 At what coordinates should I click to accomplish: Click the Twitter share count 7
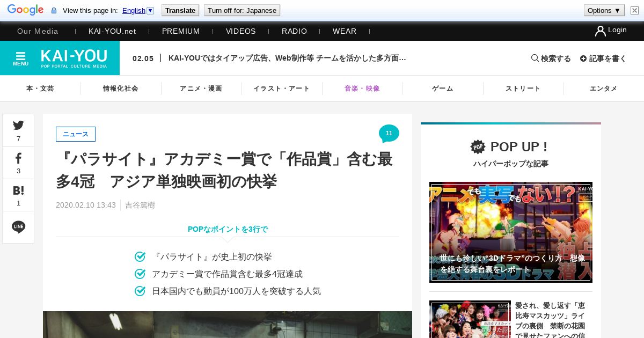(18, 139)
